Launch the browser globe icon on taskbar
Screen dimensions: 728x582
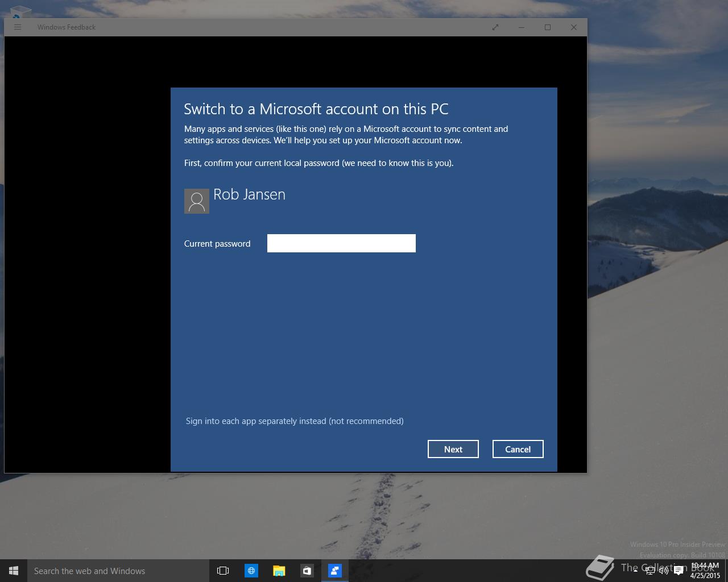point(251,571)
